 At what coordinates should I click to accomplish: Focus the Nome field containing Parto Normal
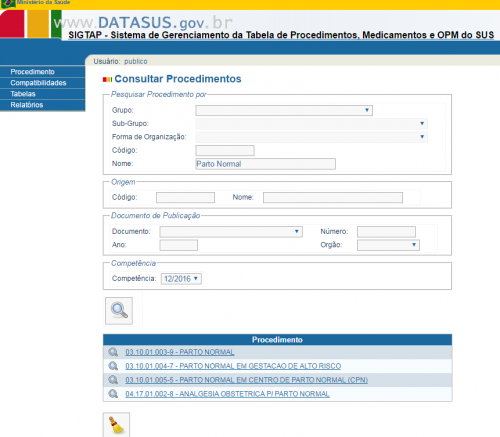[266, 164]
